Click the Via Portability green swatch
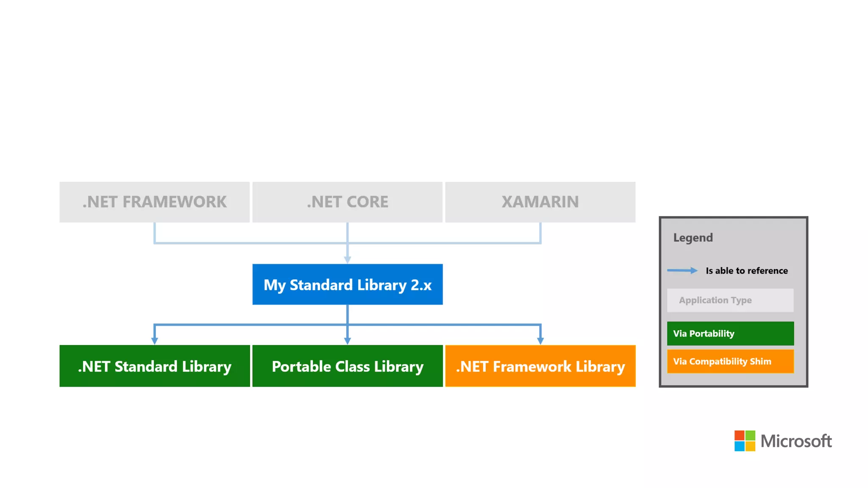Image resolution: width=868 pixels, height=488 pixels. (x=730, y=333)
